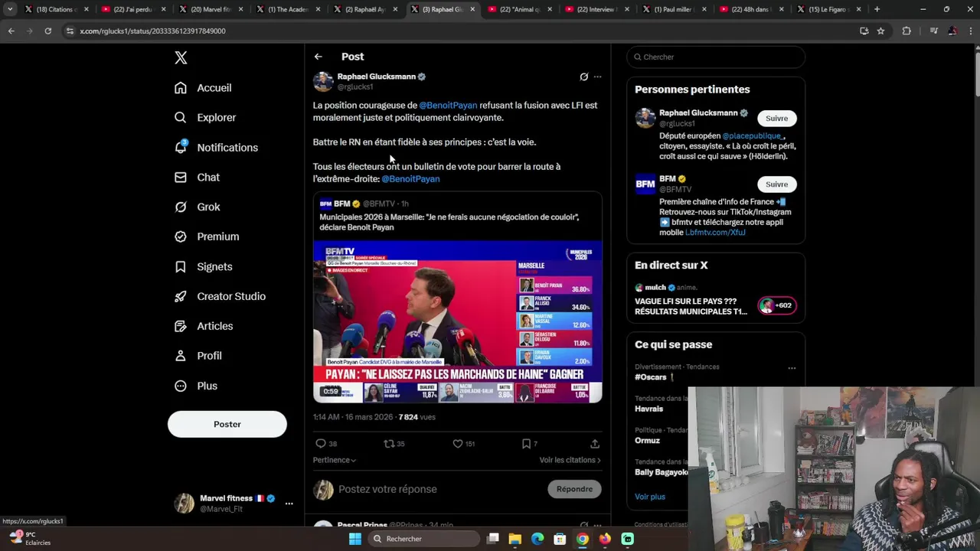Open Ormuz political trend
The image size is (980, 551).
pyautogui.click(x=647, y=440)
